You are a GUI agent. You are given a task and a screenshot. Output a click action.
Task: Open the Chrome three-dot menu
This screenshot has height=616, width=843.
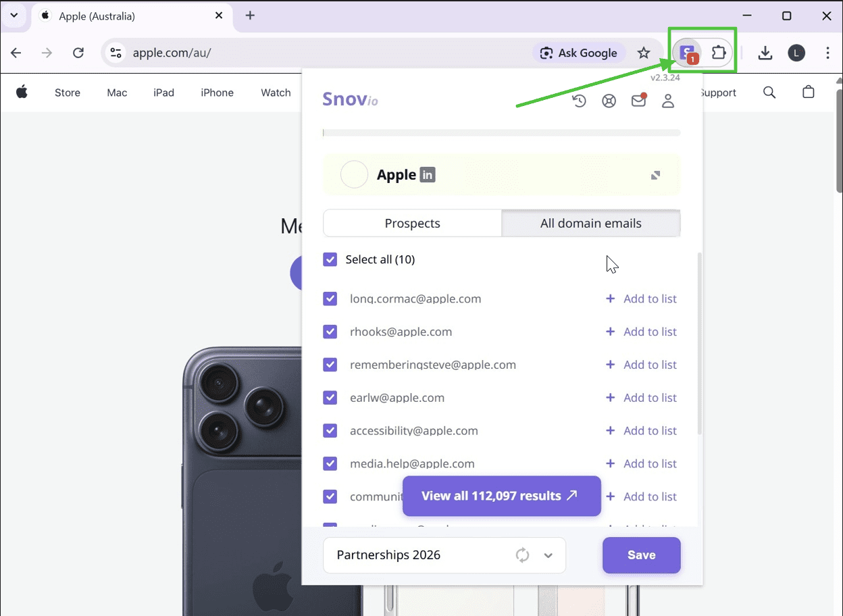click(827, 53)
